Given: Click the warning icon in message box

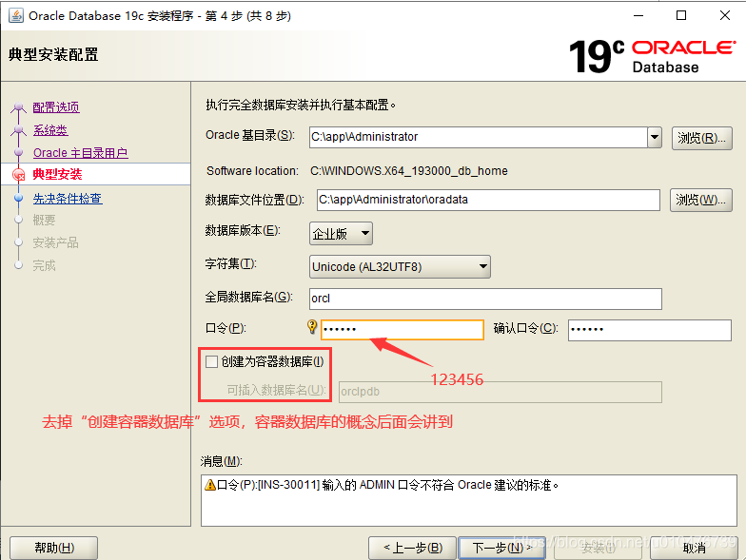Looking at the screenshot, I should pyautogui.click(x=209, y=485).
